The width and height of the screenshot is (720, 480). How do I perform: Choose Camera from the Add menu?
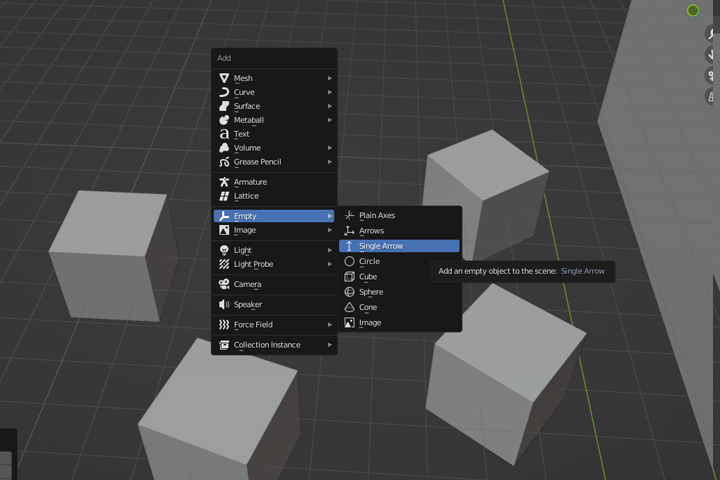click(x=274, y=284)
